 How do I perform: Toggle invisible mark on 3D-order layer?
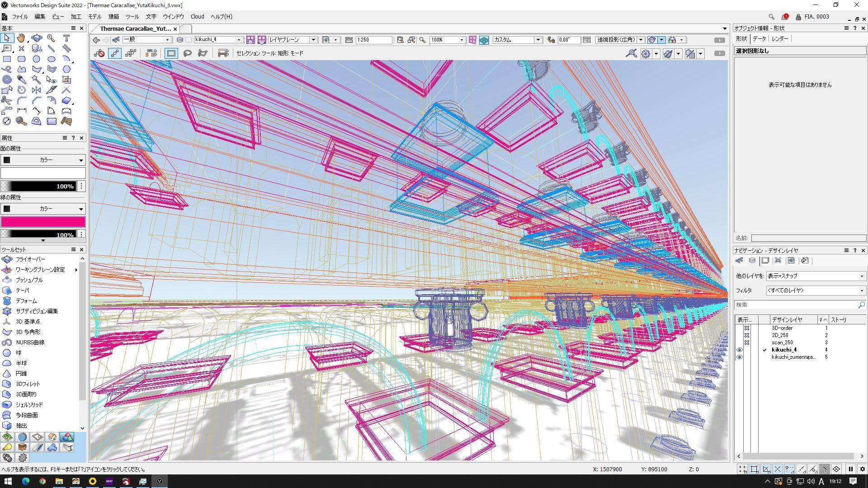point(747,328)
